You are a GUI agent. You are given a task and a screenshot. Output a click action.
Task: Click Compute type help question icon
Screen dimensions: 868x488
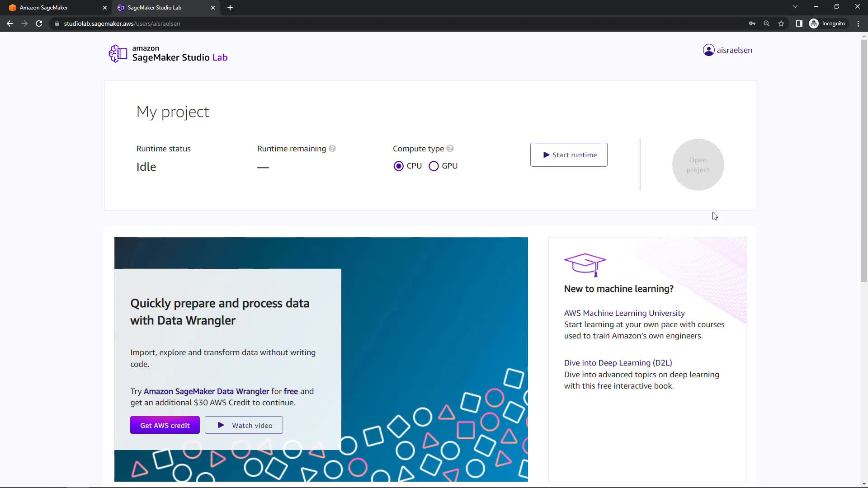click(450, 149)
